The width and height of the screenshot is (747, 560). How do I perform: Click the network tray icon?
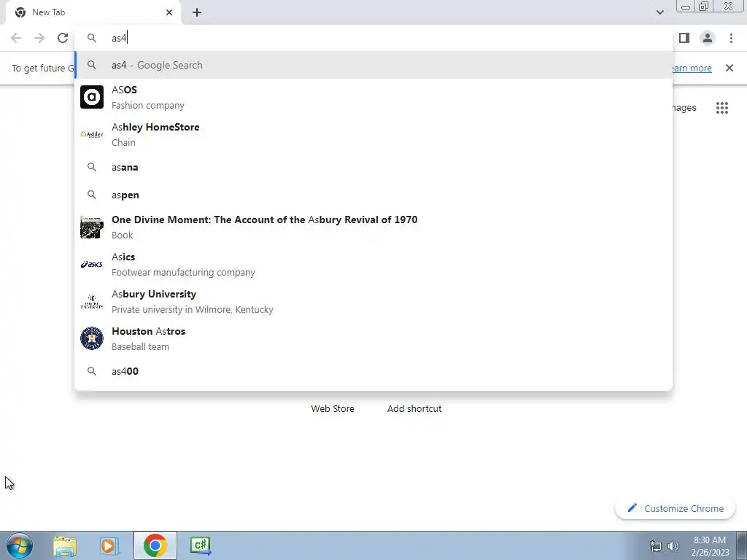click(656, 546)
